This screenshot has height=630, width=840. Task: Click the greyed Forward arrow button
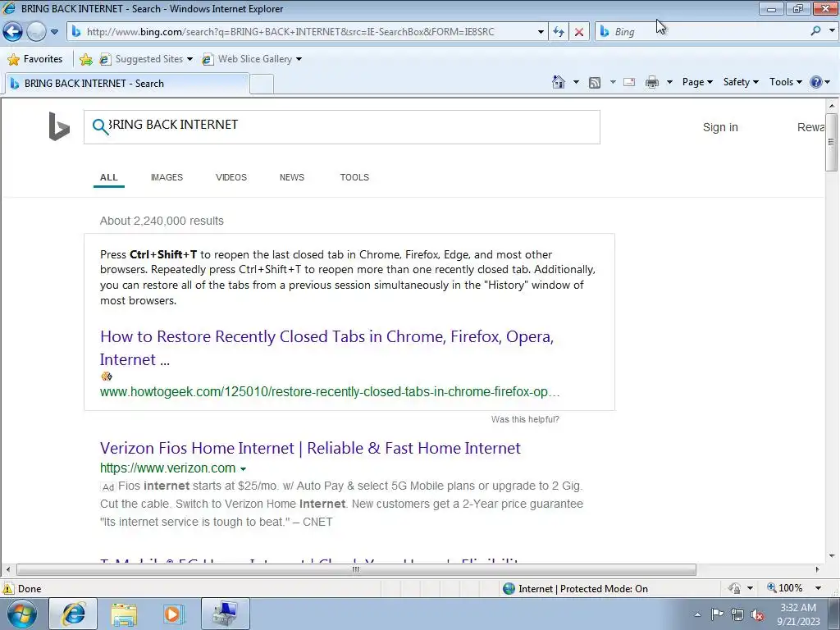pyautogui.click(x=36, y=32)
